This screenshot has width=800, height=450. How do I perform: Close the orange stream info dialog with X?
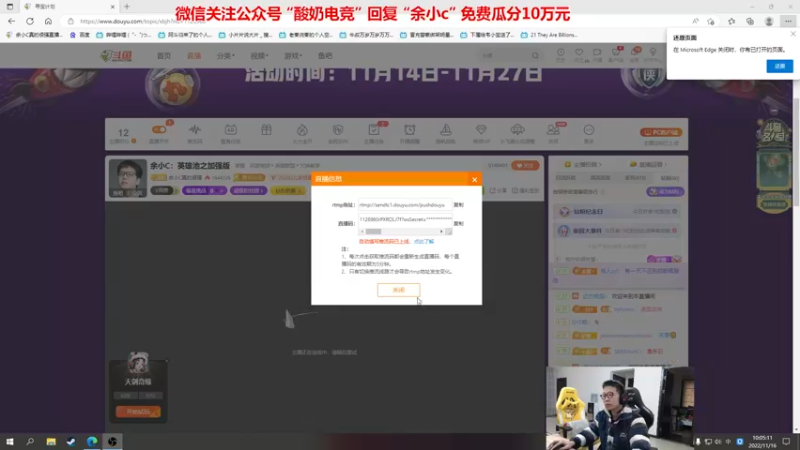(474, 180)
